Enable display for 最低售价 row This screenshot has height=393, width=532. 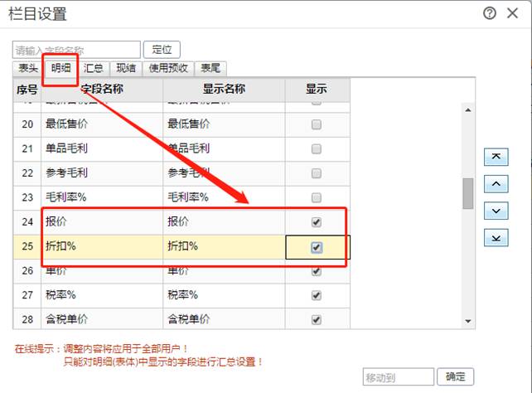[316, 124]
